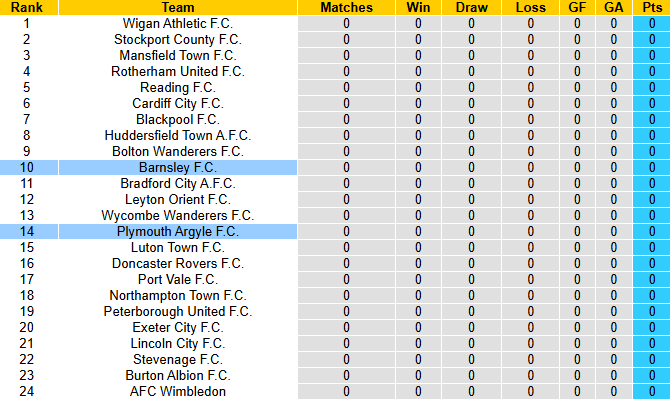Click the Team column header
The image size is (670, 400).
[x=177, y=7]
